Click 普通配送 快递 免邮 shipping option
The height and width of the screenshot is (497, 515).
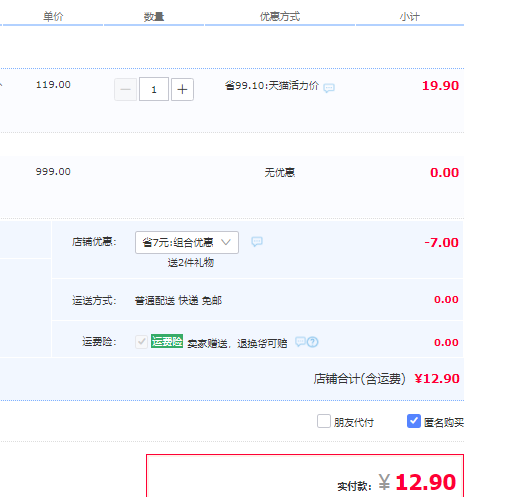[x=178, y=301]
